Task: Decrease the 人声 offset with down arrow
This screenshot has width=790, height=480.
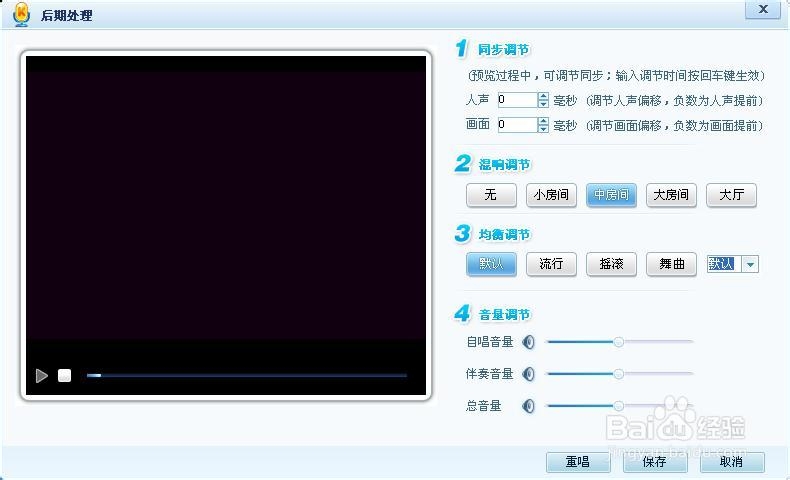Action: click(x=543, y=104)
